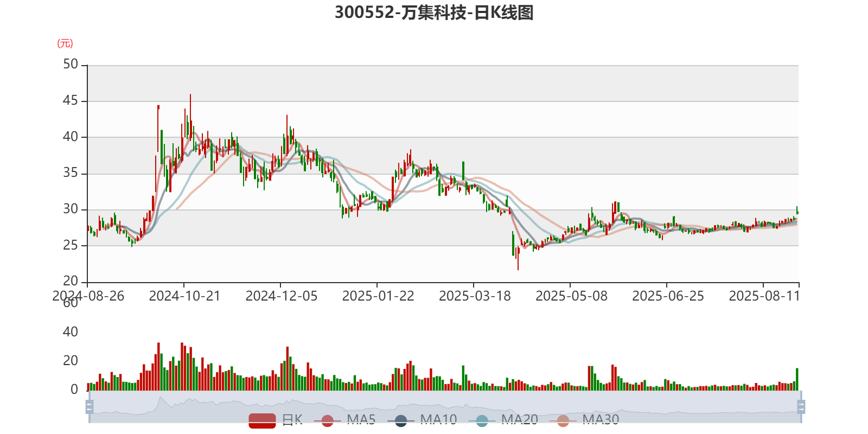Click the right zoom slider handle
The image size is (868, 434).
coord(801,407)
